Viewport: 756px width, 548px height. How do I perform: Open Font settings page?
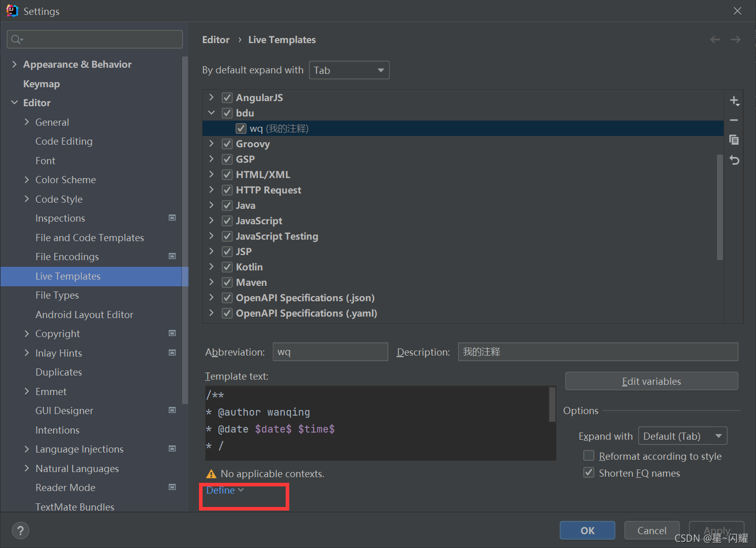pos(45,161)
